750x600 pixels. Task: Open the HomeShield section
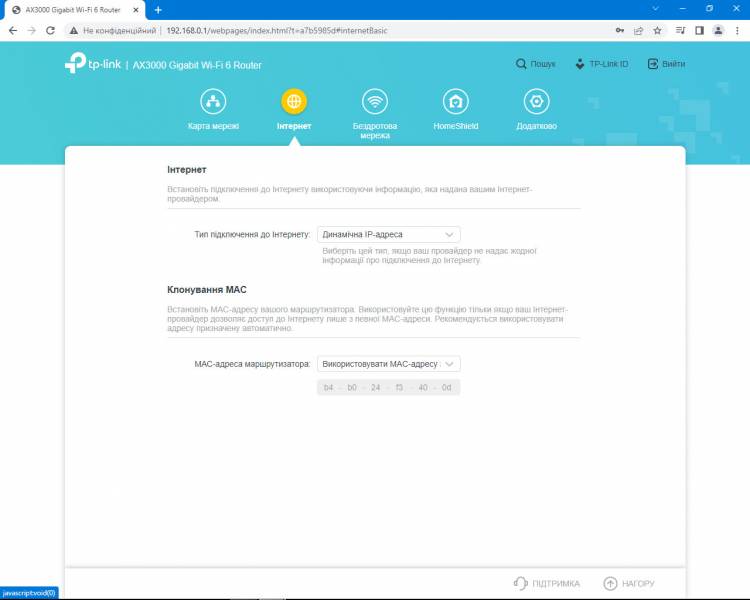click(455, 102)
